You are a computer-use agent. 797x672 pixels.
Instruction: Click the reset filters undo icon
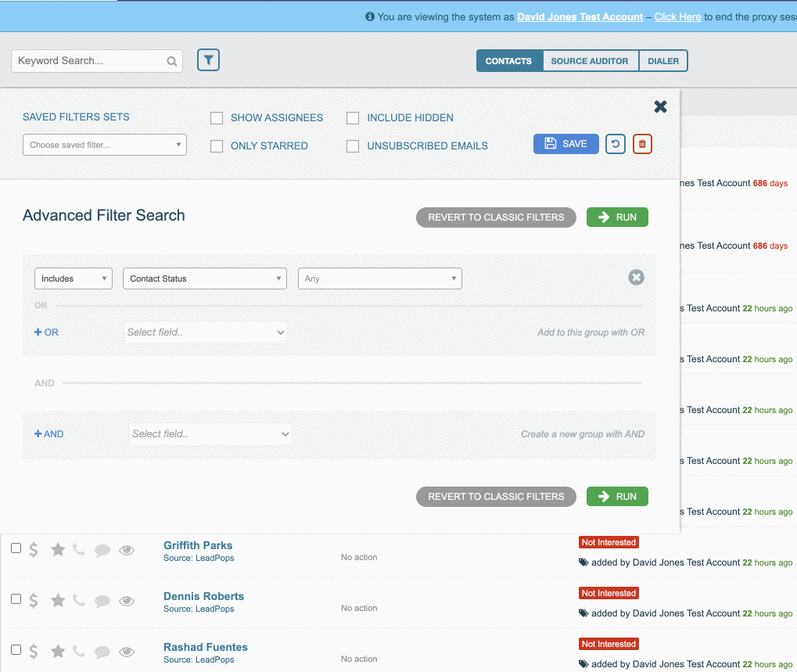pos(616,144)
